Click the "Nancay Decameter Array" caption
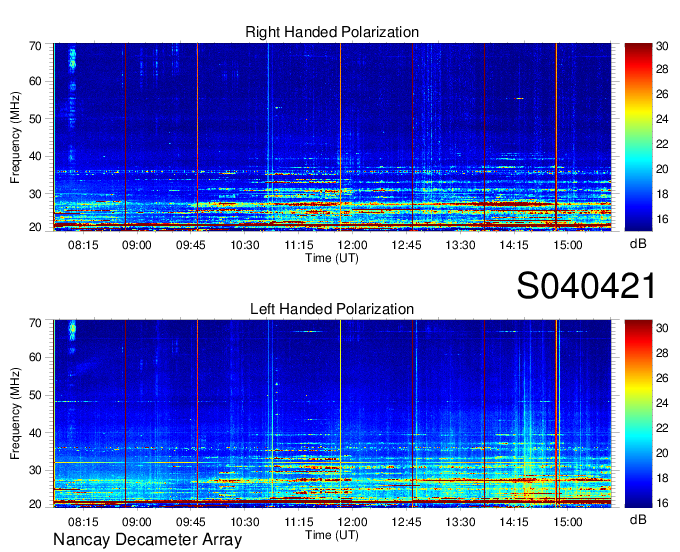The width and height of the screenshot is (680, 552). 147,540
